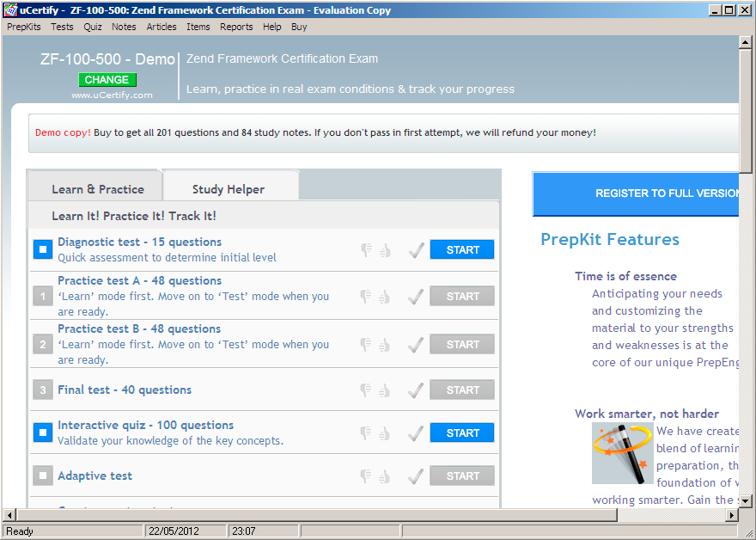Viewport: 756px width, 540px height.
Task: Click vertical scrollbar down arrow
Action: point(745,500)
